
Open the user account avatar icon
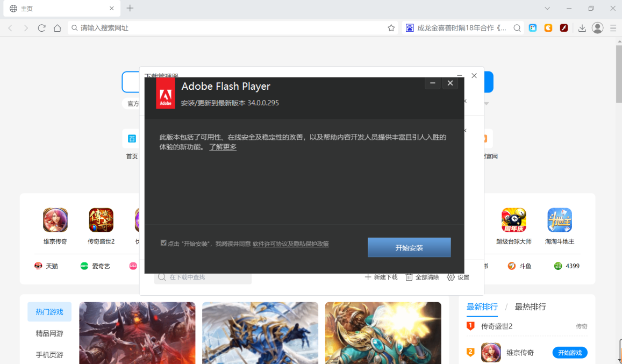click(x=597, y=28)
